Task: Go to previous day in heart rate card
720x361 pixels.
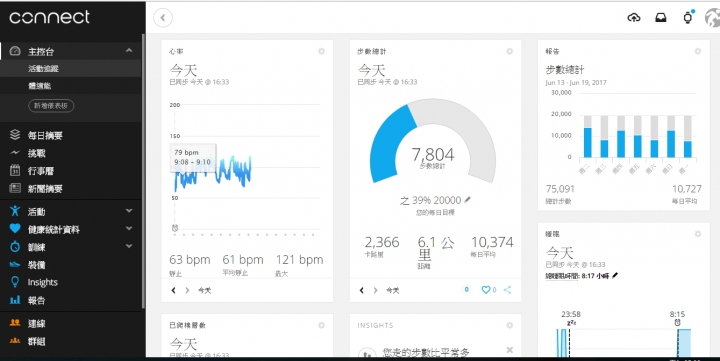Action: [x=174, y=290]
